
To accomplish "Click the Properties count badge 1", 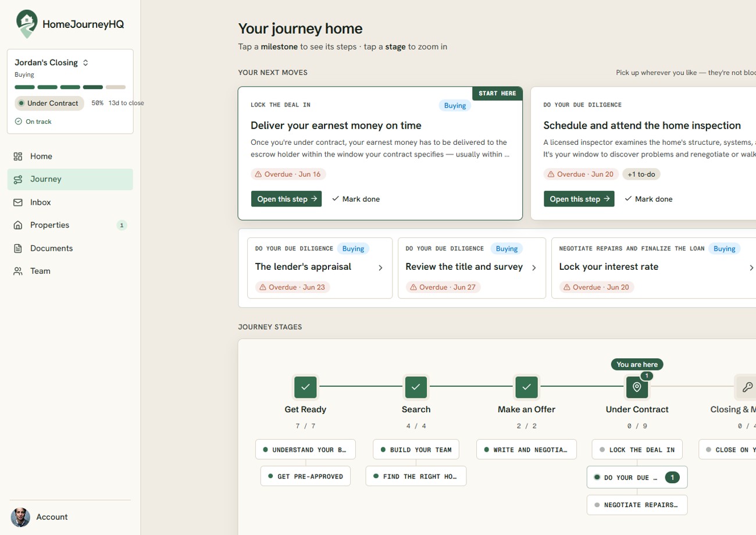I will coord(122,225).
